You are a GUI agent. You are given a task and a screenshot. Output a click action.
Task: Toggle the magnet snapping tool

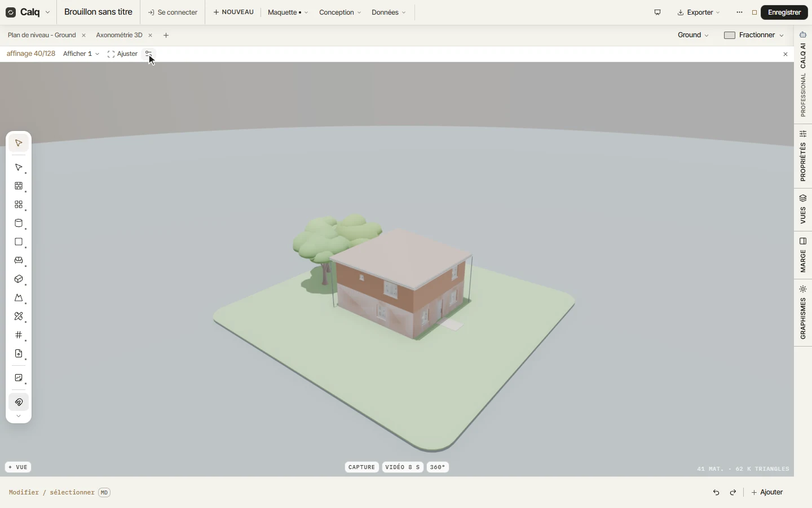19,402
